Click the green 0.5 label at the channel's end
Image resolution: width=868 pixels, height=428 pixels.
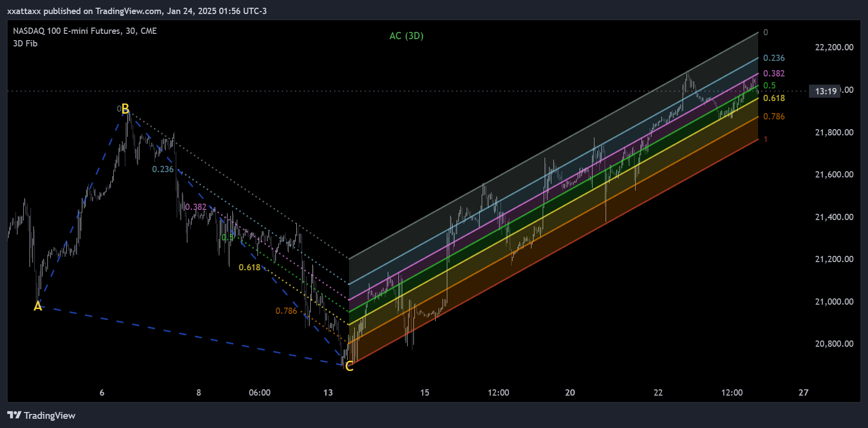(769, 86)
